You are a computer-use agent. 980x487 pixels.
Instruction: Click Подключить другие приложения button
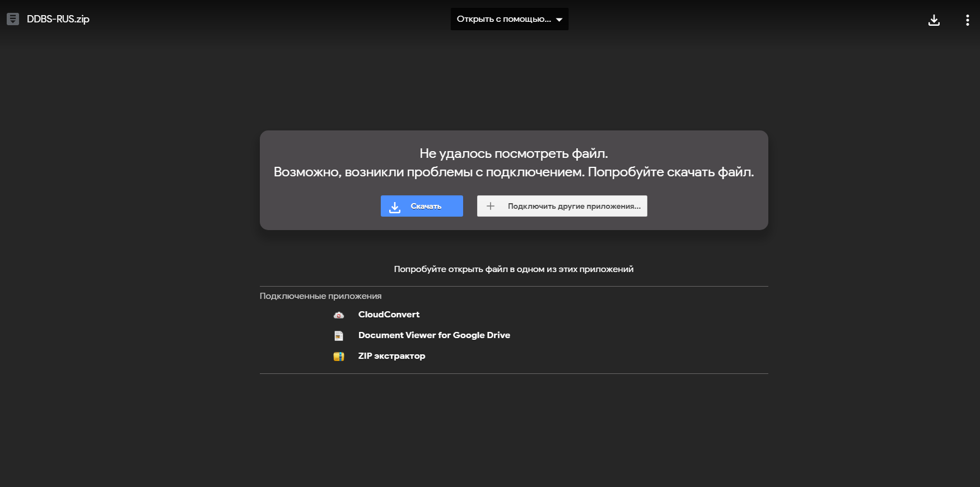[562, 206]
